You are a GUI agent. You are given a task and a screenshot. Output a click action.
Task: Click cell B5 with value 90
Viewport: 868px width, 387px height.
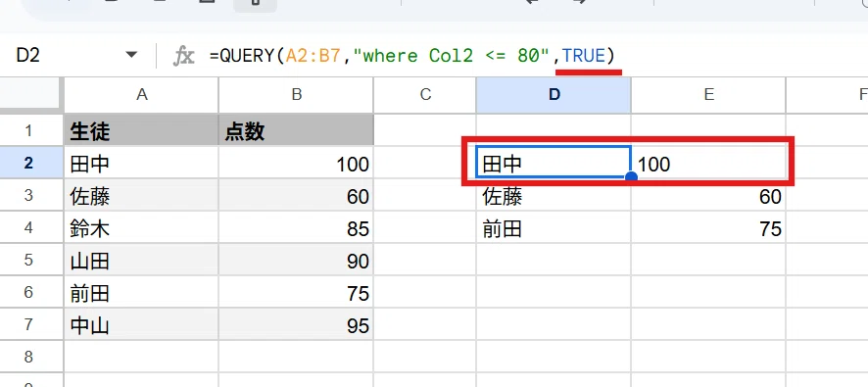297,261
